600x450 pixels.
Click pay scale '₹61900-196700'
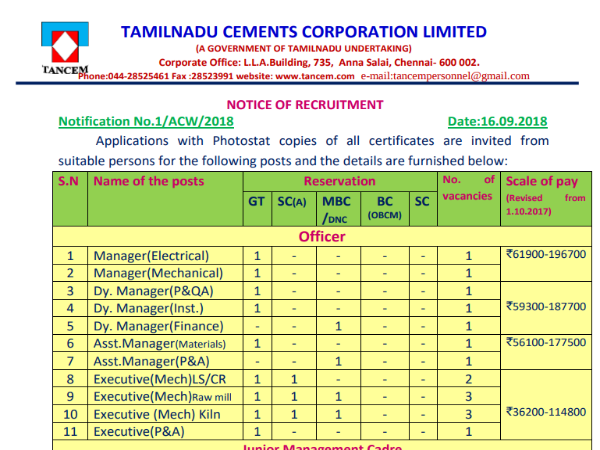click(546, 254)
